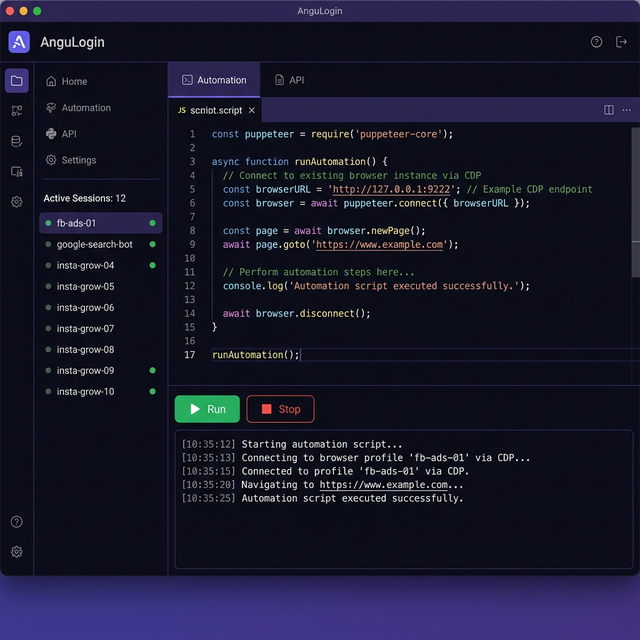Image resolution: width=640 pixels, height=640 pixels.
Task: Click the API tab document icon
Action: 279,80
